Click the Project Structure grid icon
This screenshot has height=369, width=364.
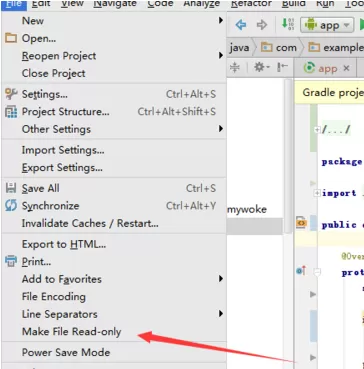[11, 112]
